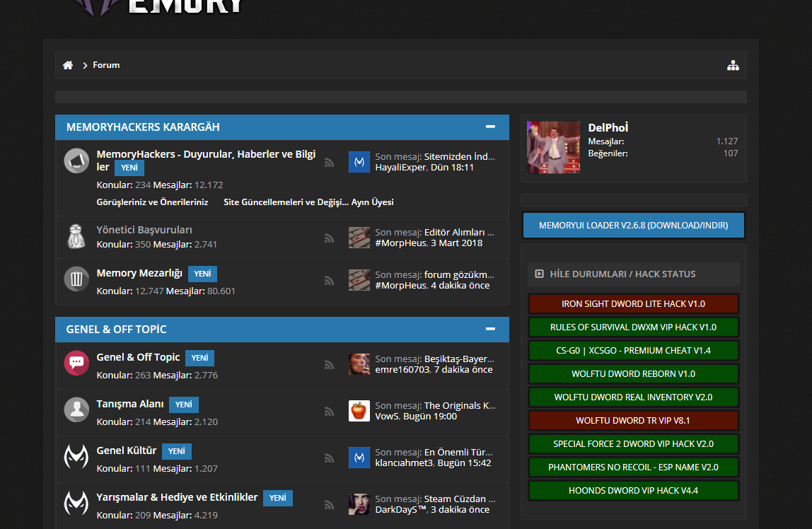Open Iron Sight DWORD Lite Hack V1.0 status
Viewport: 812px width, 529px height.
633,304
